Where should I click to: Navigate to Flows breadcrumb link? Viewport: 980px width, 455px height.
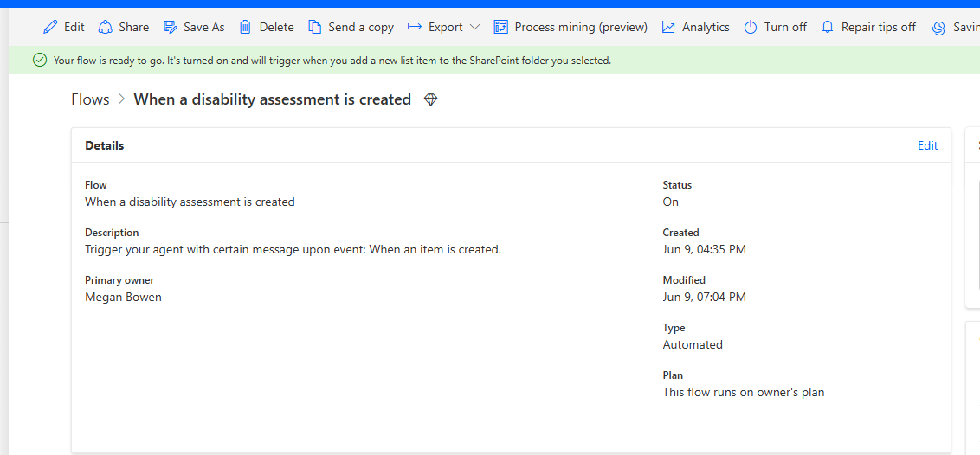click(x=90, y=99)
